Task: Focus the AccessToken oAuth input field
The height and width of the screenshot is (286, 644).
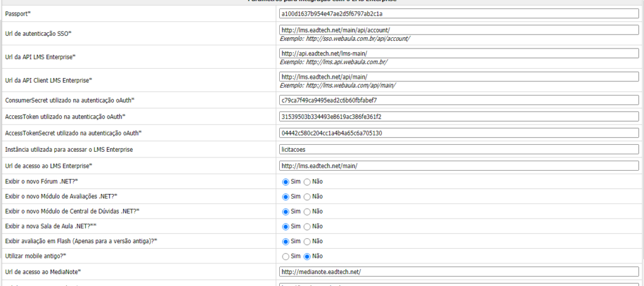Action: (458, 117)
